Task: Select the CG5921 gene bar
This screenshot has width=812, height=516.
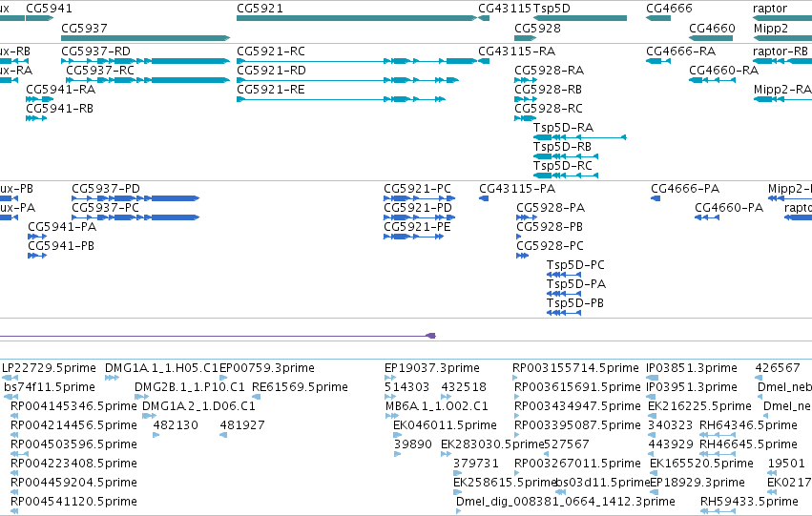Action: 356,18
